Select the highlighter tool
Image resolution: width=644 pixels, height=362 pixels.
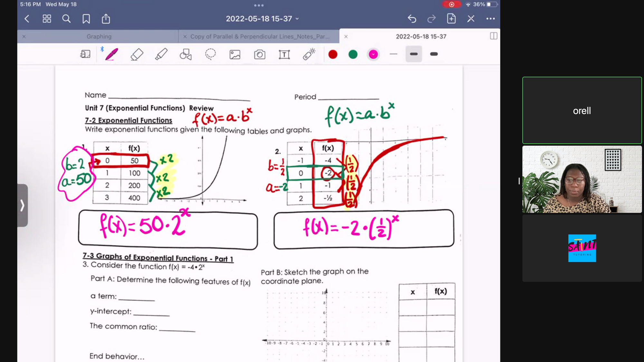[161, 54]
